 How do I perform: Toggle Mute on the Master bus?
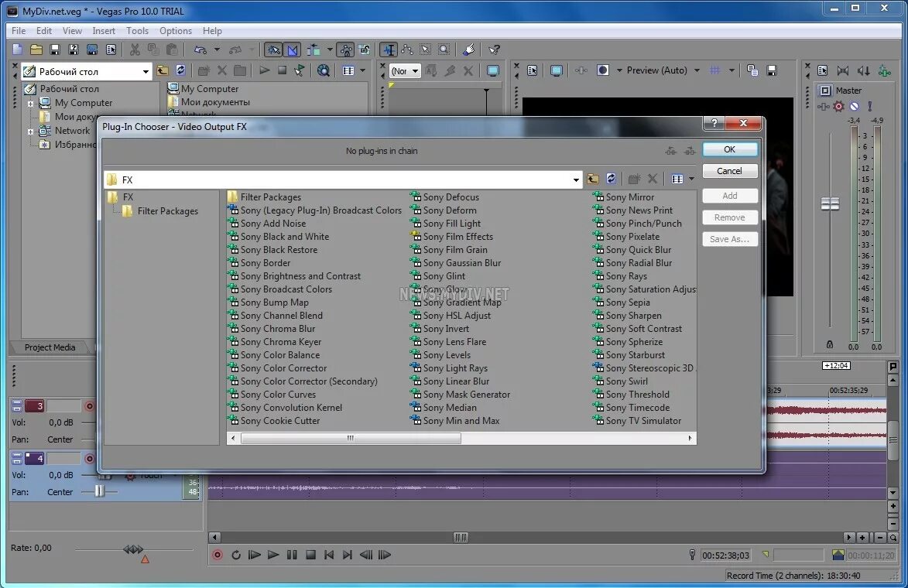854,107
